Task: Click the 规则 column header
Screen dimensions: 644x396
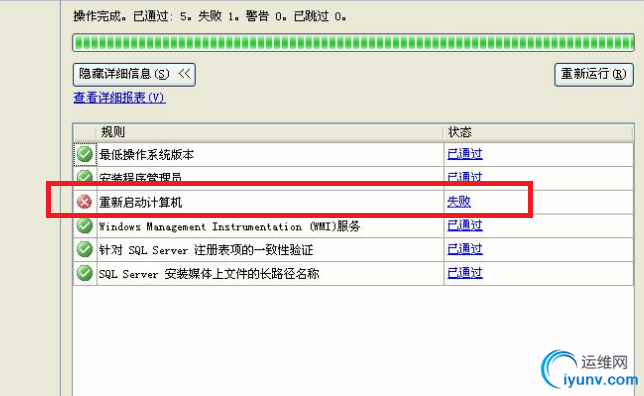Action: click(x=270, y=132)
